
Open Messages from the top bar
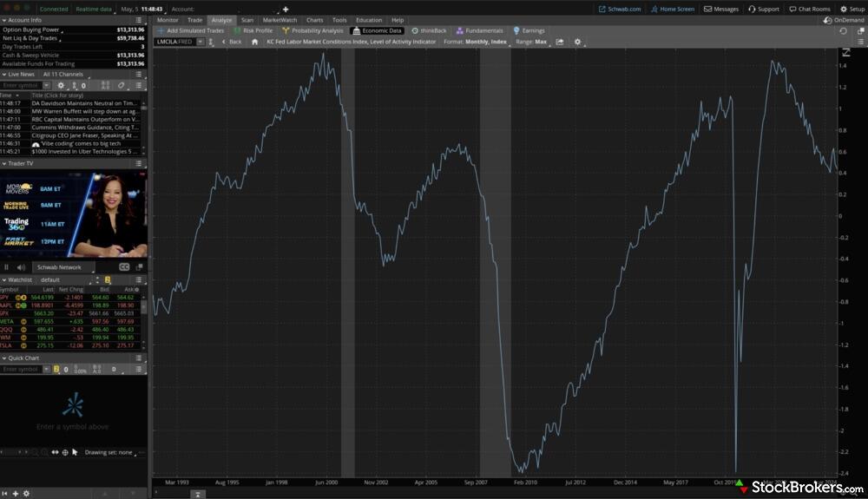720,9
